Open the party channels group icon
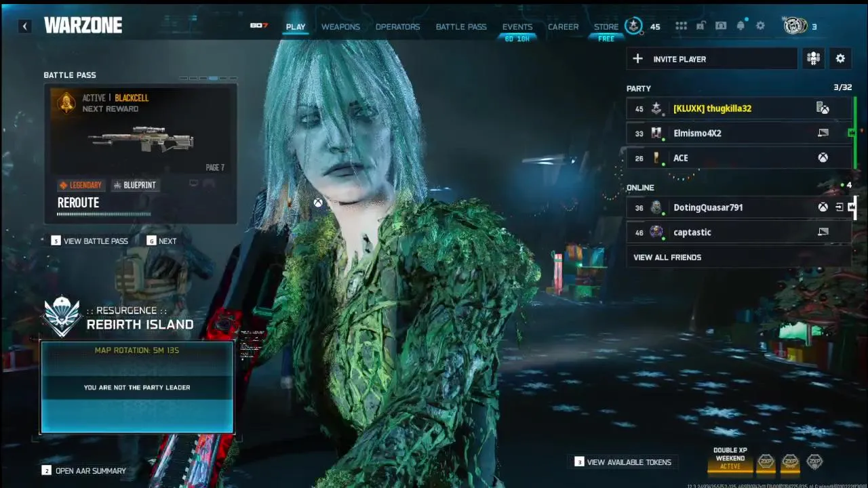The width and height of the screenshot is (868, 488). click(x=814, y=59)
